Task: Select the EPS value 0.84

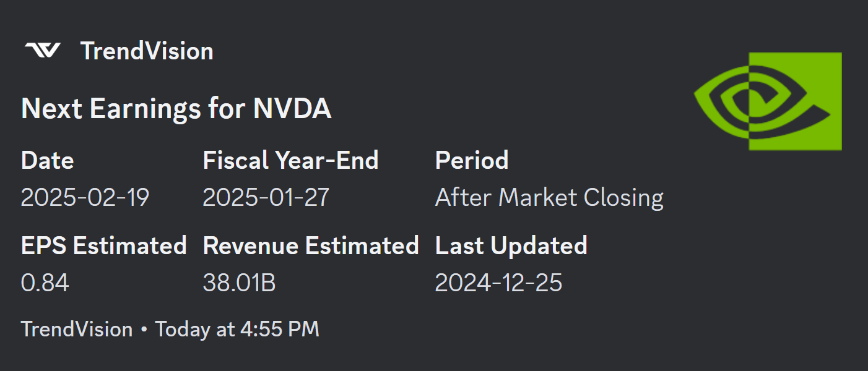Action: pyautogui.click(x=45, y=283)
